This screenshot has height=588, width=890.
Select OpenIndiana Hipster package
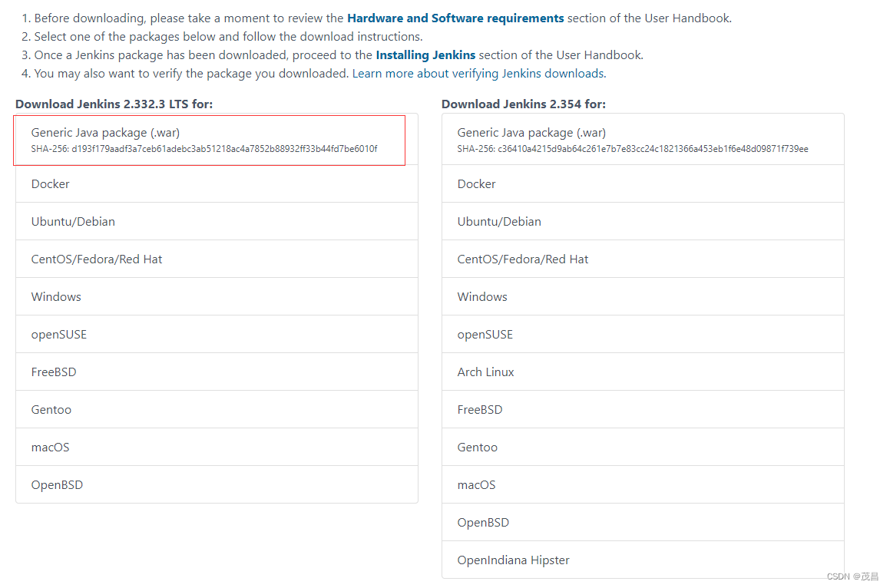(643, 560)
